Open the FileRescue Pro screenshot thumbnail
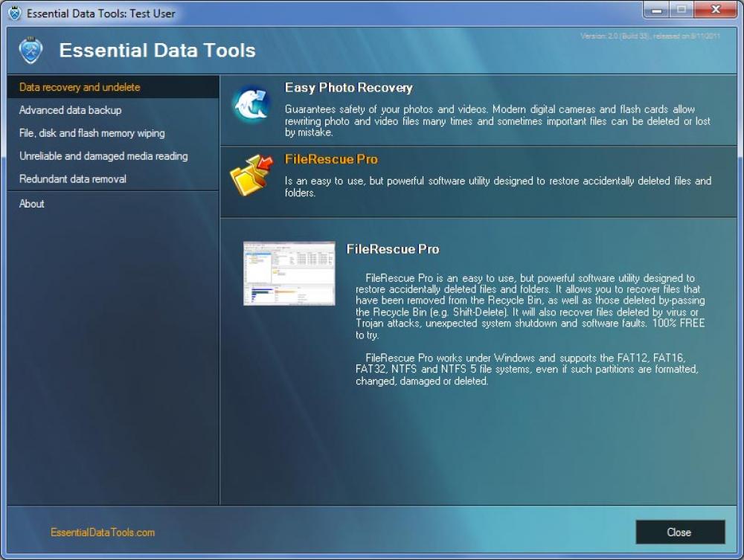Image resolution: width=744 pixels, height=560 pixels. [289, 273]
